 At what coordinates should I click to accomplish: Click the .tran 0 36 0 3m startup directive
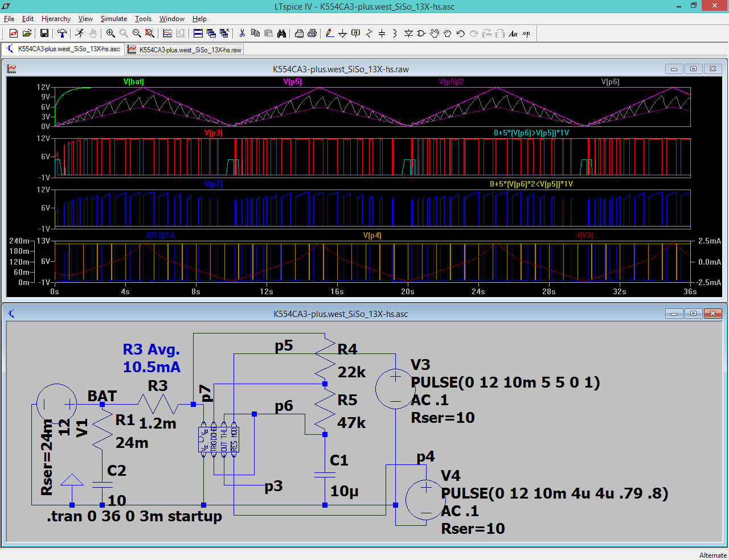coord(134,516)
